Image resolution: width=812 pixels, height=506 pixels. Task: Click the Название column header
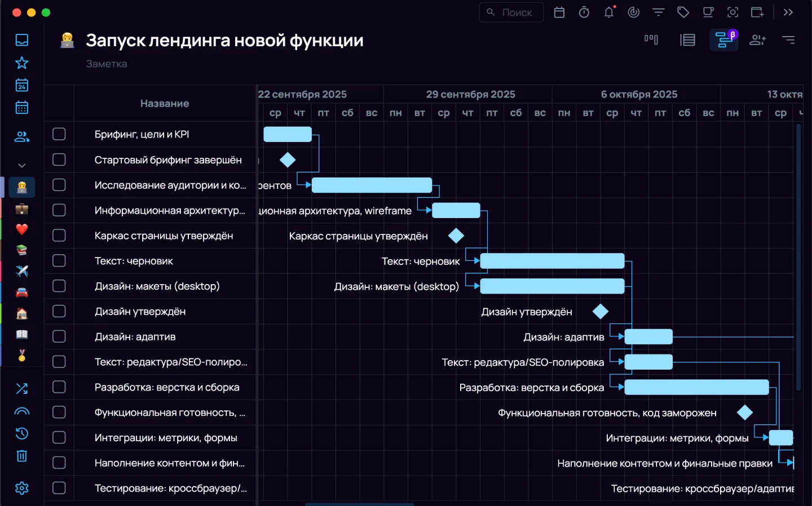(165, 104)
